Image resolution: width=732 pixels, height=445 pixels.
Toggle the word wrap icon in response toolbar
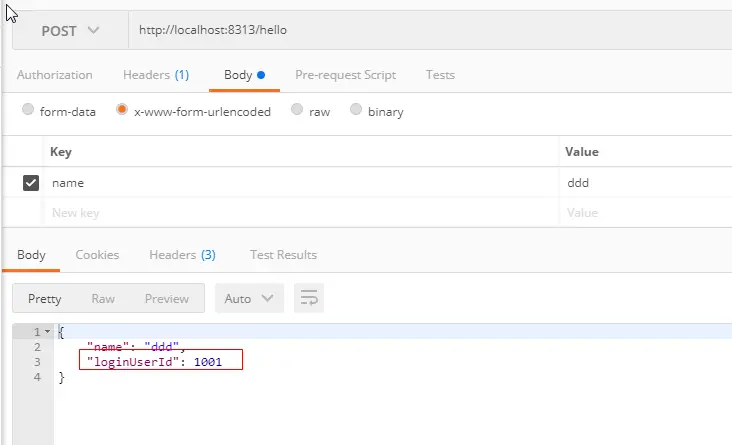(x=309, y=298)
